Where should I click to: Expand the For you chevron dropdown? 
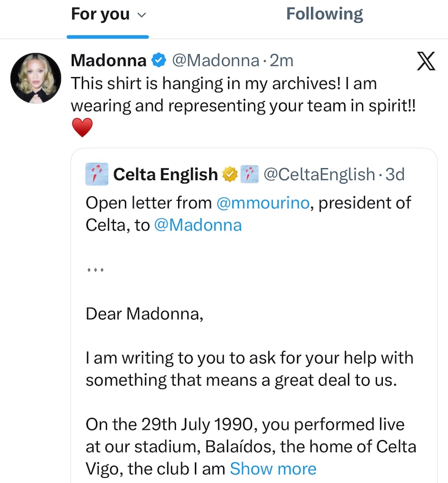[x=142, y=15]
